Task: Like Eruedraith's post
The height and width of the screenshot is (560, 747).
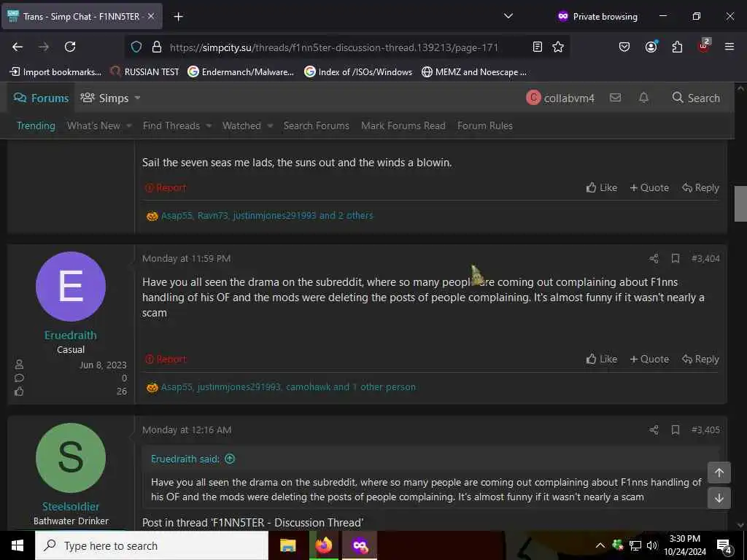Action: click(x=602, y=359)
